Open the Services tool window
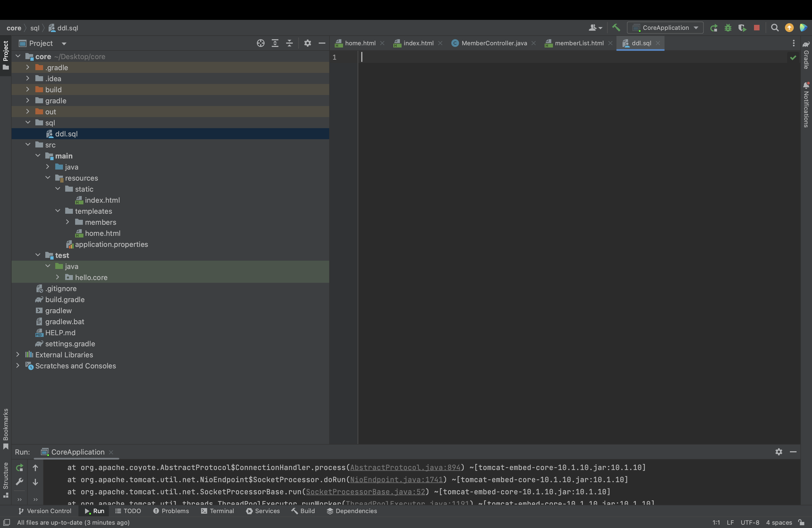The height and width of the screenshot is (528, 812). (x=263, y=511)
